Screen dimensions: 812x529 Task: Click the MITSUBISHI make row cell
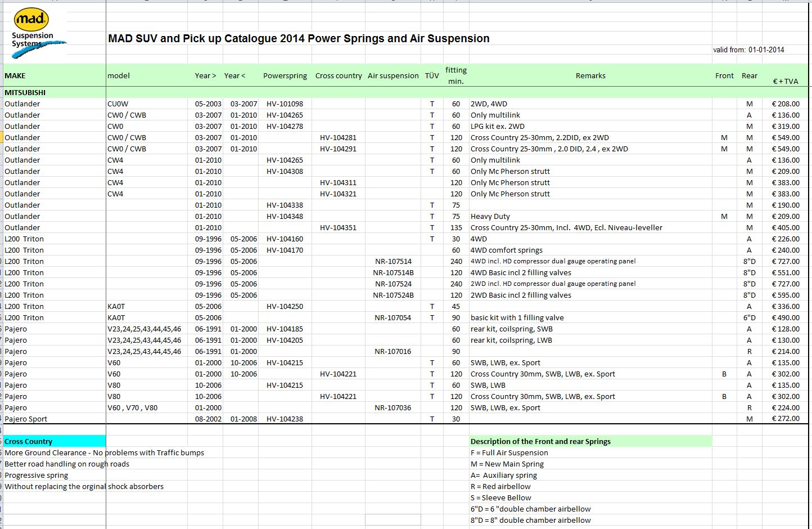[x=25, y=92]
